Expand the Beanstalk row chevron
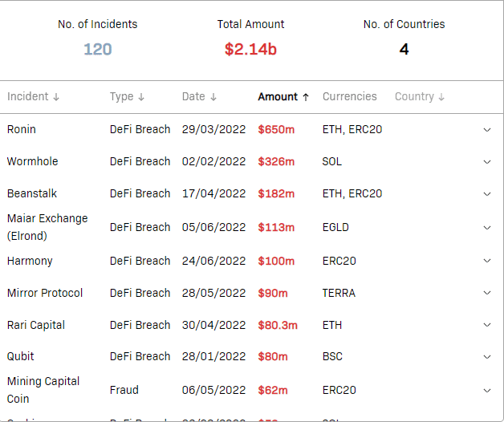This screenshot has height=422, width=504. (487, 193)
